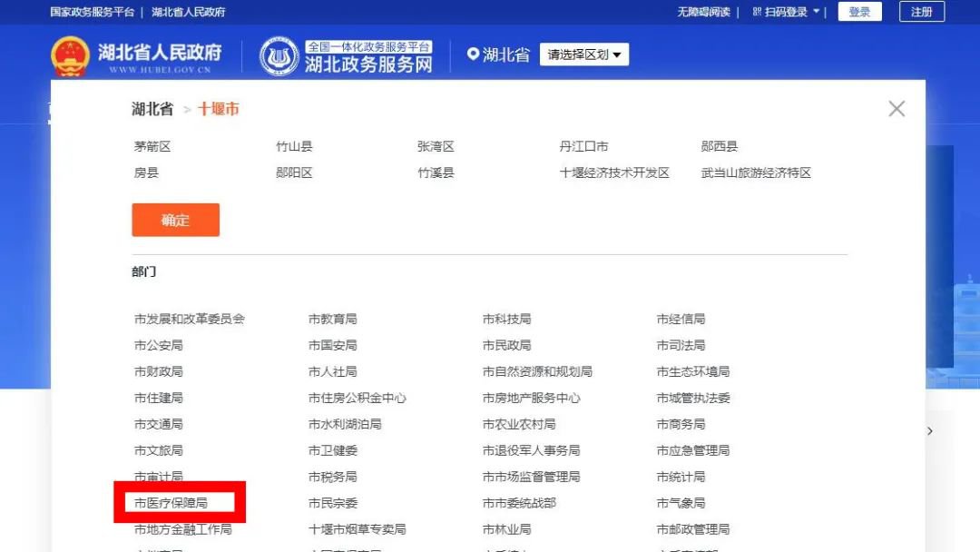Choose department 市农业农村局

519,424
